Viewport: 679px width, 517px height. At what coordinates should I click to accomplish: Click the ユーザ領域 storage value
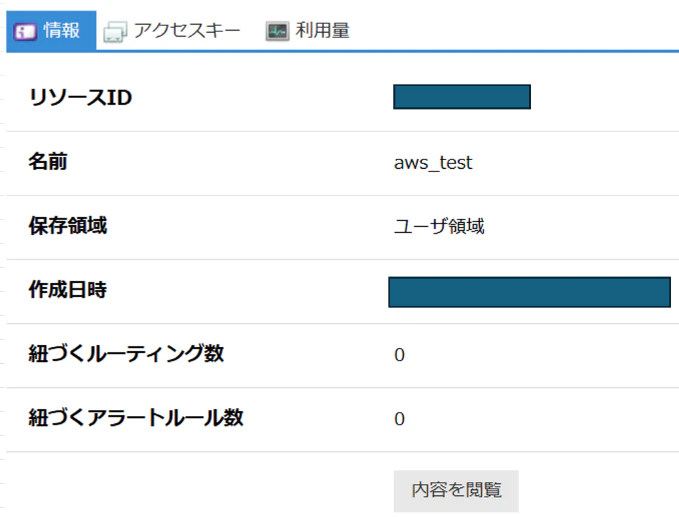pyautogui.click(x=439, y=226)
